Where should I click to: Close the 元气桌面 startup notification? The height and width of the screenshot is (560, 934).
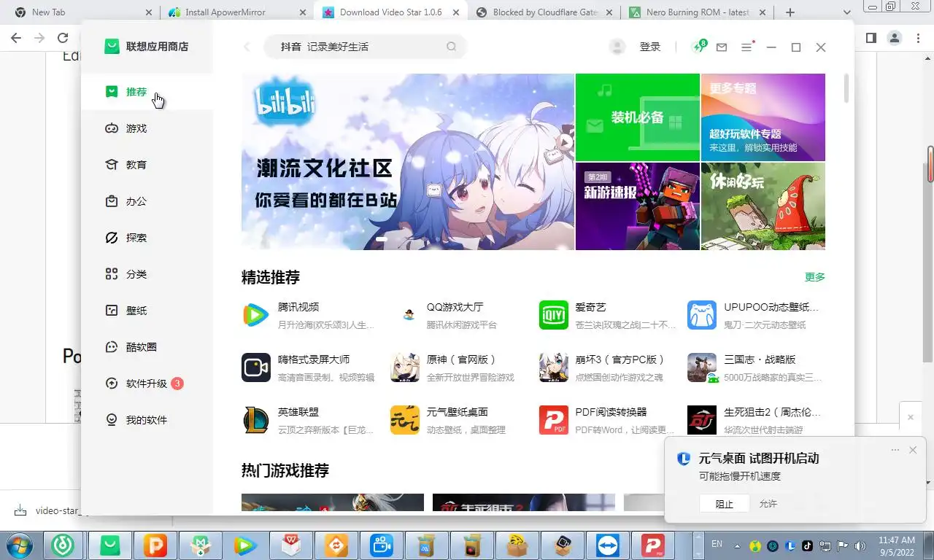coord(913,450)
